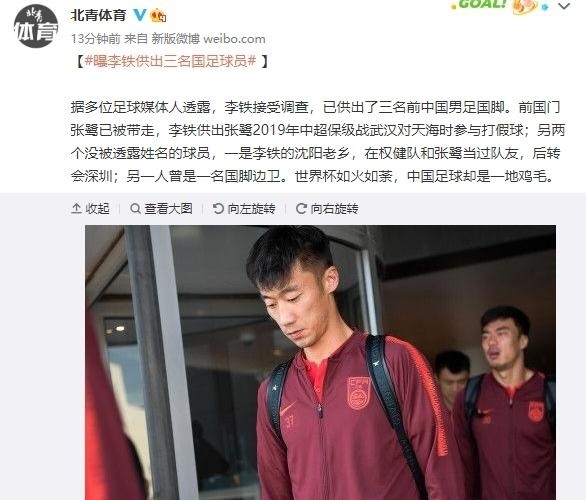Click the 北青体育 round avatar

[x=36, y=26]
